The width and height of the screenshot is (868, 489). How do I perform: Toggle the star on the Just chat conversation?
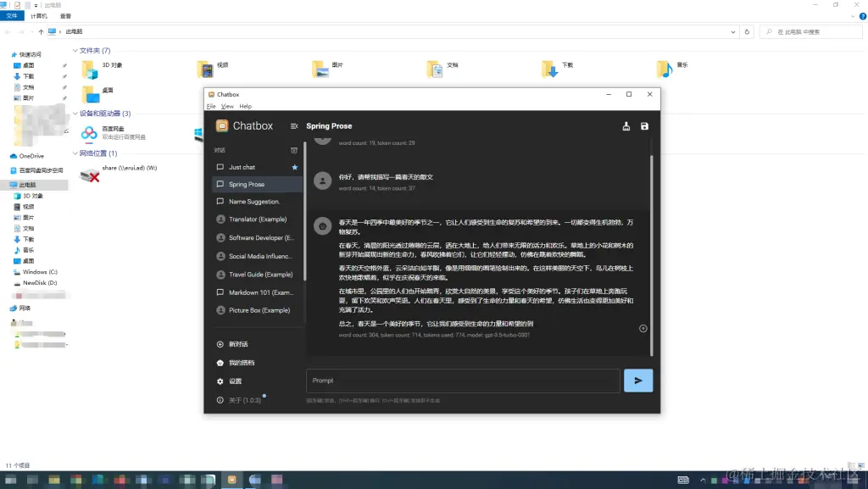[294, 167]
